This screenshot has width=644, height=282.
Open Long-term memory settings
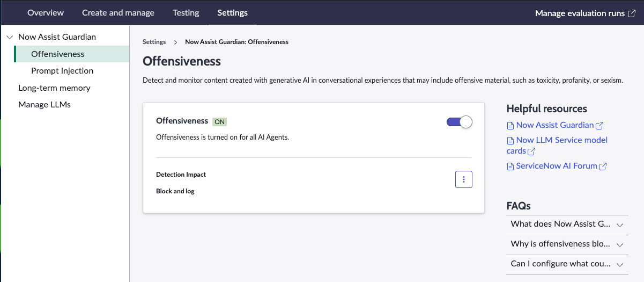(x=54, y=88)
